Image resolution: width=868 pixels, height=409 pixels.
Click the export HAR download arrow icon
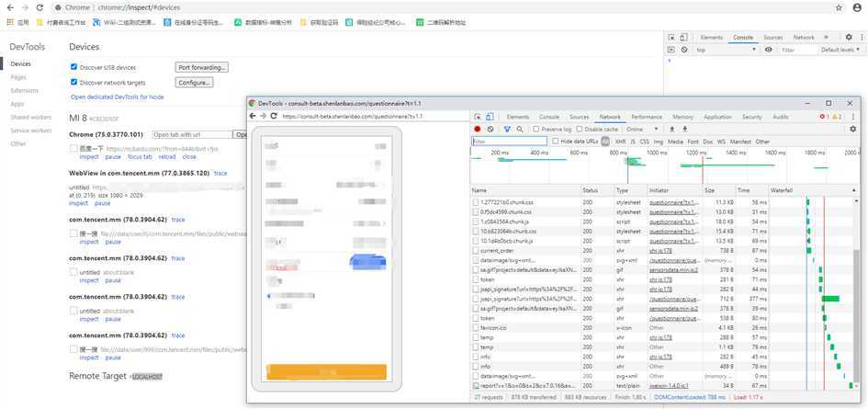685,129
